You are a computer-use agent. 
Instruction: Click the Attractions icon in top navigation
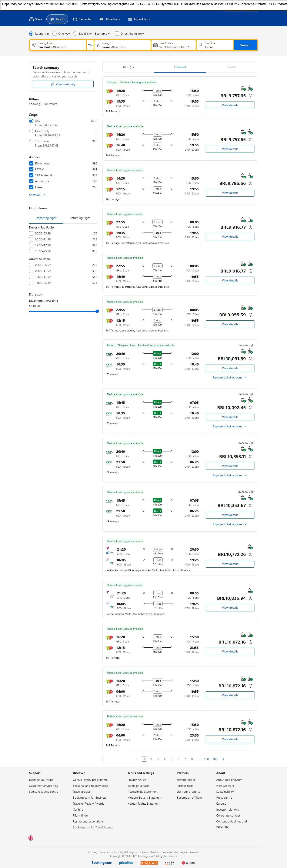[101, 19]
